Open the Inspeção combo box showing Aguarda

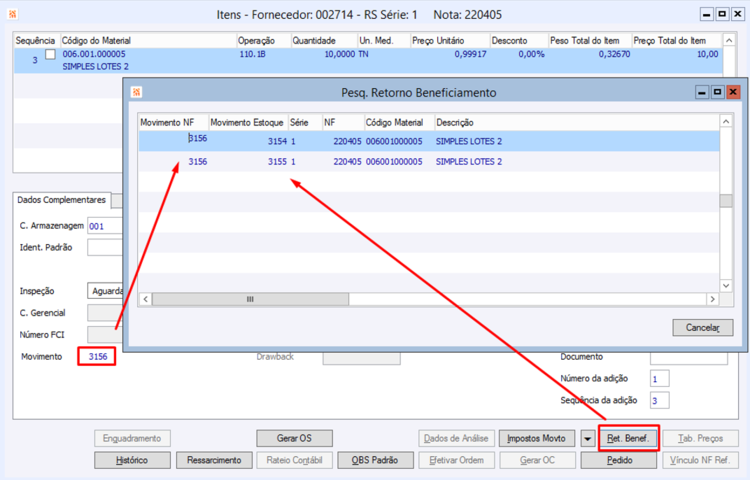[x=105, y=291]
